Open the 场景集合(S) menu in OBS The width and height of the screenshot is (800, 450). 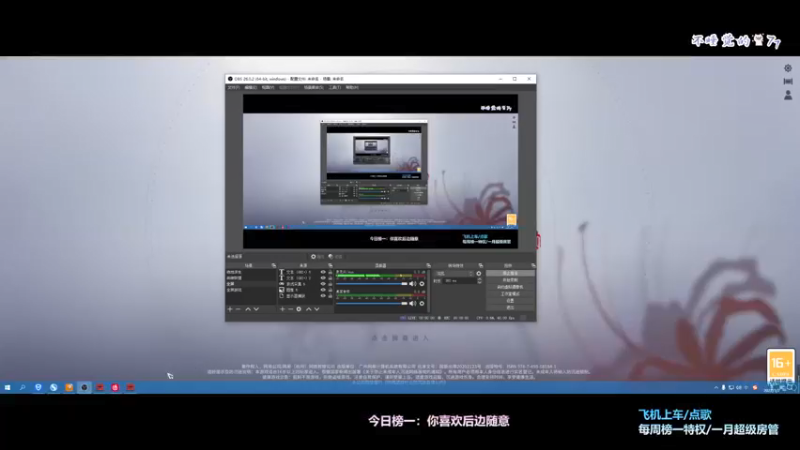point(314,88)
